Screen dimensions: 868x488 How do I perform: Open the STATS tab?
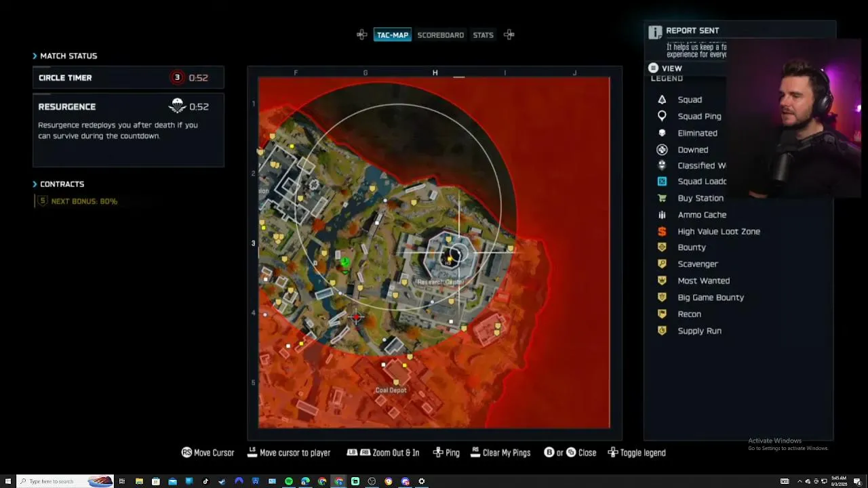[x=483, y=35]
